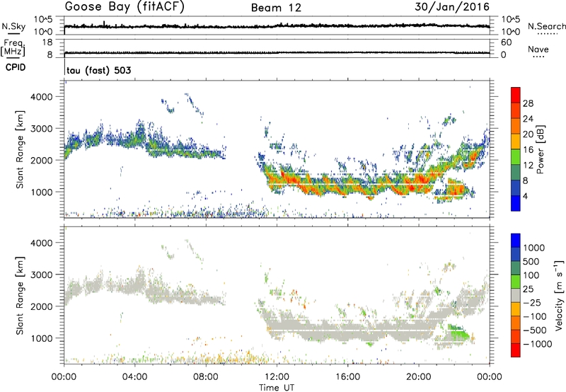Click Slant Range label of velocity panel
Screen dimensions: 566x392
coord(20,296)
